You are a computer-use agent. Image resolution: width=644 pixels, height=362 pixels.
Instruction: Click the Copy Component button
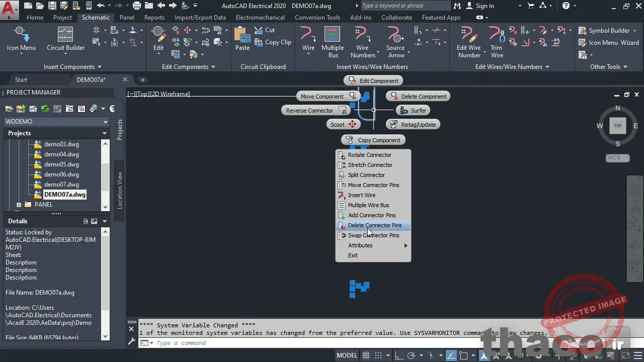(373, 140)
